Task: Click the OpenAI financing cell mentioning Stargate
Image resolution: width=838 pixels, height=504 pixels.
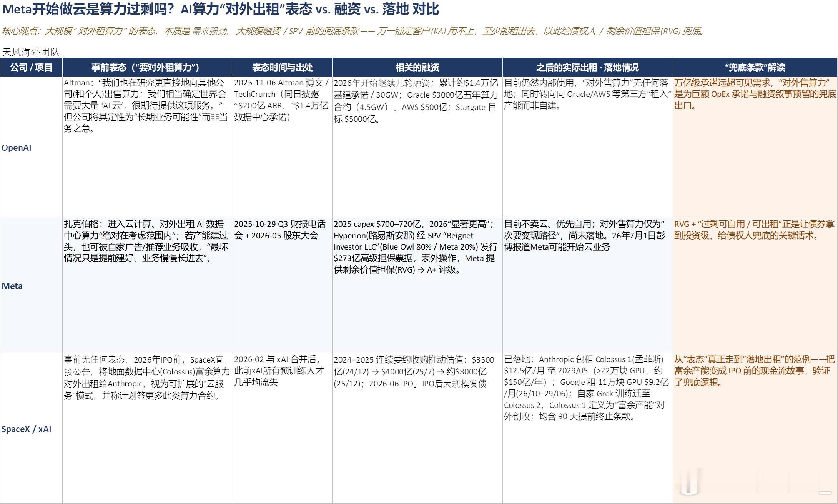Action: click(417, 147)
